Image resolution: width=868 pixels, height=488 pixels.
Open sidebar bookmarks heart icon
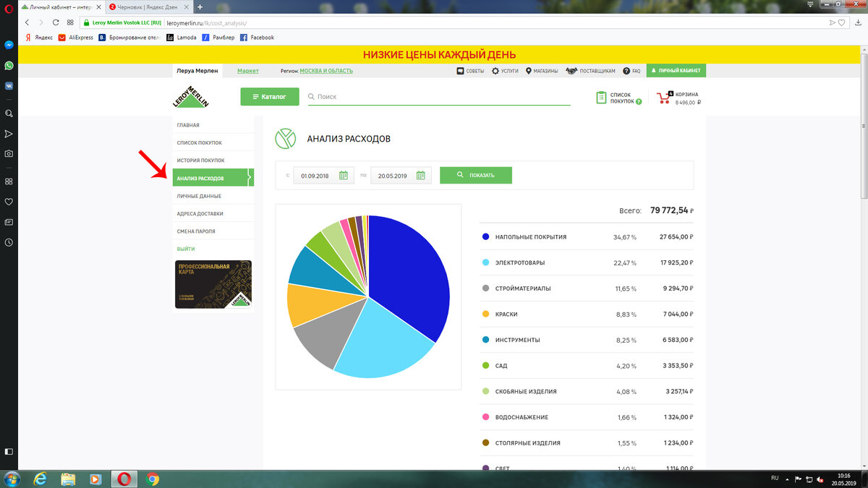click(9, 202)
